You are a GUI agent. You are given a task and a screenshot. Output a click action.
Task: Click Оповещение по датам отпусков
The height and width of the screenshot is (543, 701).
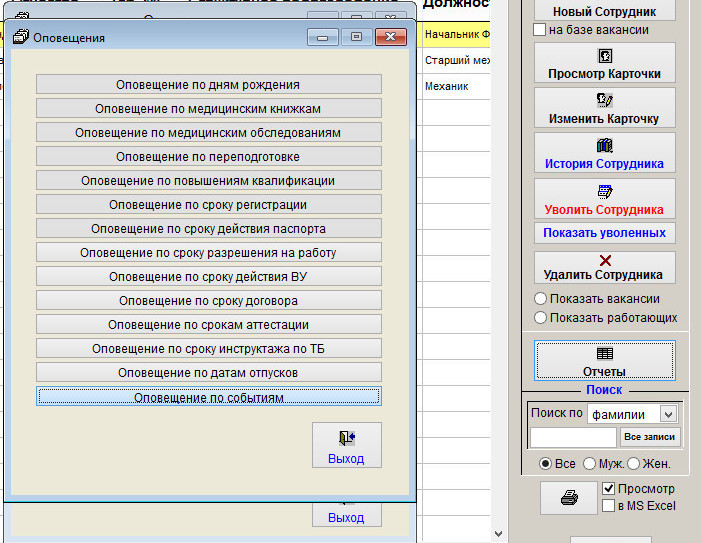click(x=208, y=373)
